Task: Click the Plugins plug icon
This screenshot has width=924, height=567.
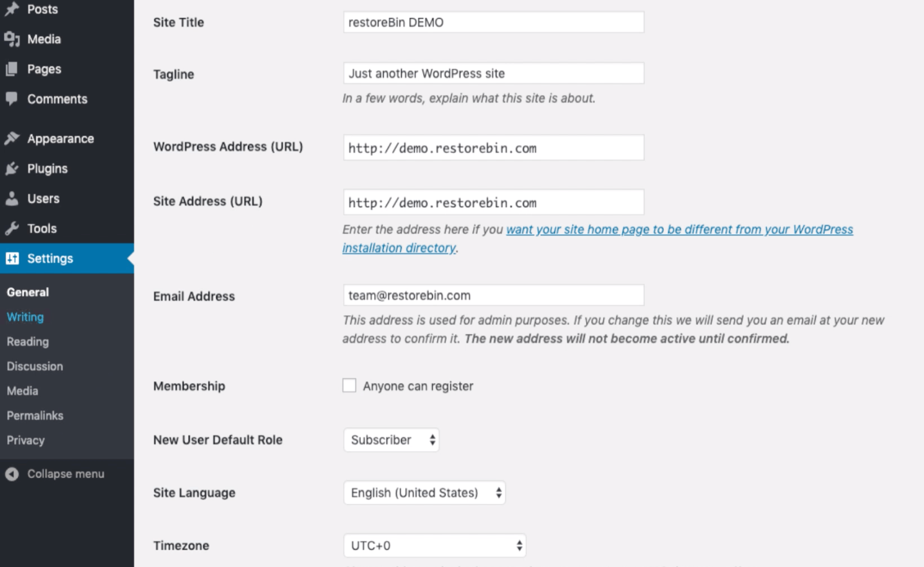Action: [x=12, y=169]
